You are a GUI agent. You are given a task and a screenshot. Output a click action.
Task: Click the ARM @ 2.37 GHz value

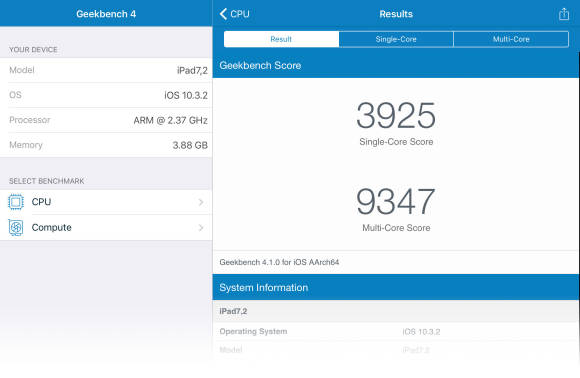coord(171,120)
